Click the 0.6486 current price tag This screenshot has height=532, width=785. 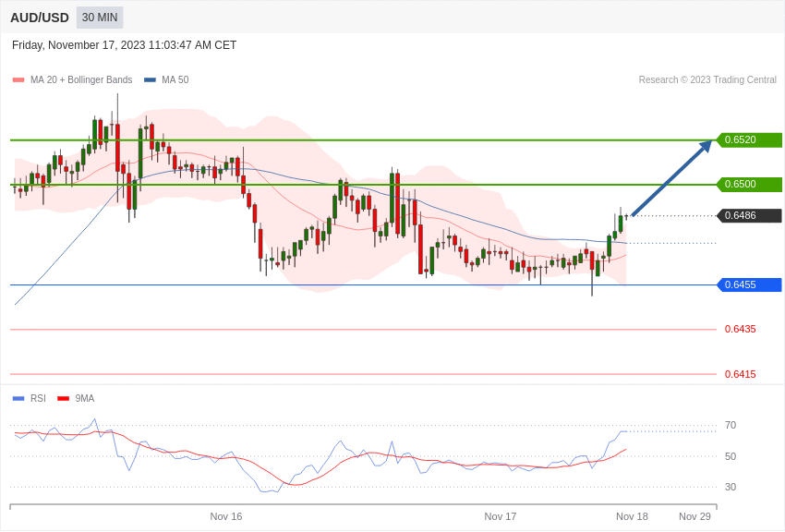[749, 216]
